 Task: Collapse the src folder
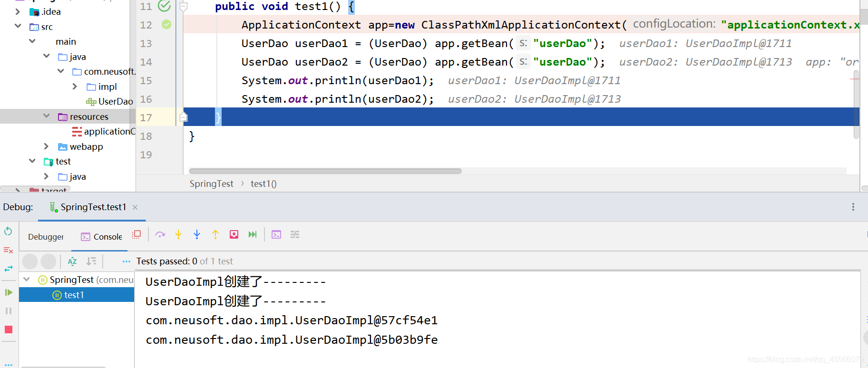pyautogui.click(x=18, y=26)
